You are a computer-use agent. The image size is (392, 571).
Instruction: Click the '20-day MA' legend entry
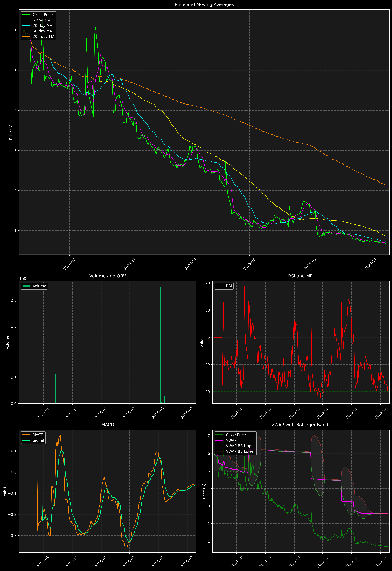tap(37, 26)
